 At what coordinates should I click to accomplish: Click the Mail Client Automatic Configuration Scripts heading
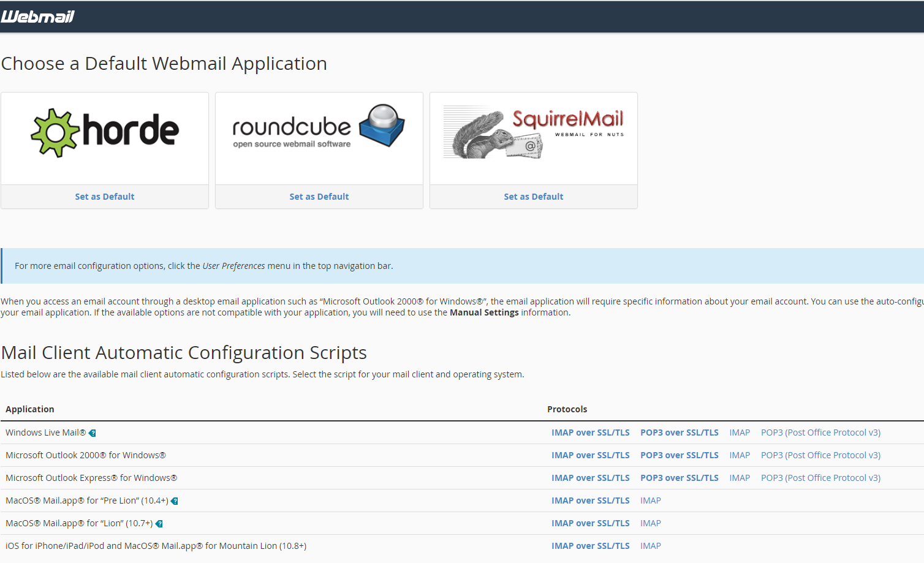click(x=184, y=353)
